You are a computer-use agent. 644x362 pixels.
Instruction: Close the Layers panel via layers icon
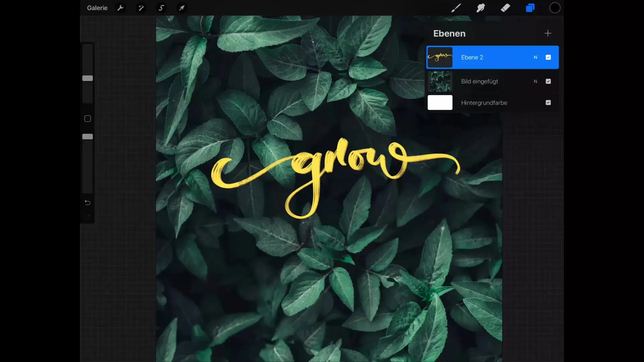pyautogui.click(x=530, y=8)
